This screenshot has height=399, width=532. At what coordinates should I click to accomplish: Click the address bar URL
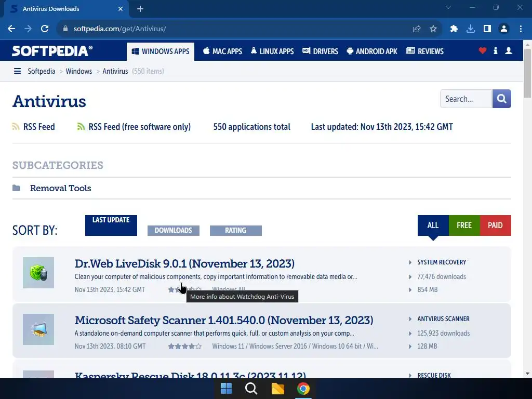(x=120, y=29)
